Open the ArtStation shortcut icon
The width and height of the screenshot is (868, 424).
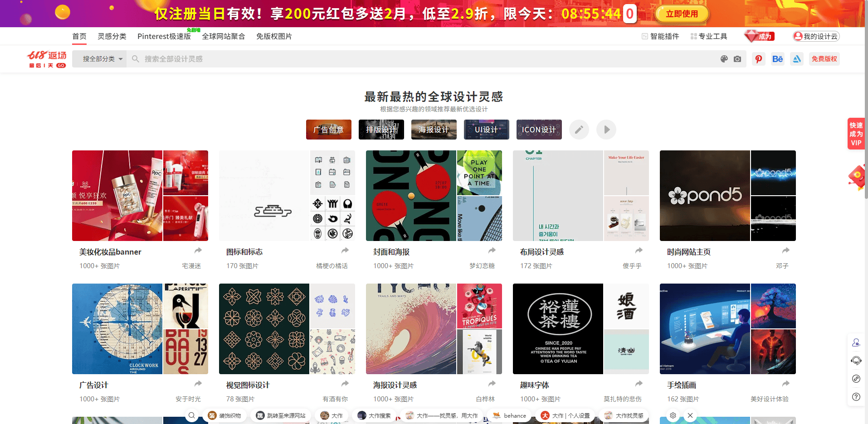[797, 59]
